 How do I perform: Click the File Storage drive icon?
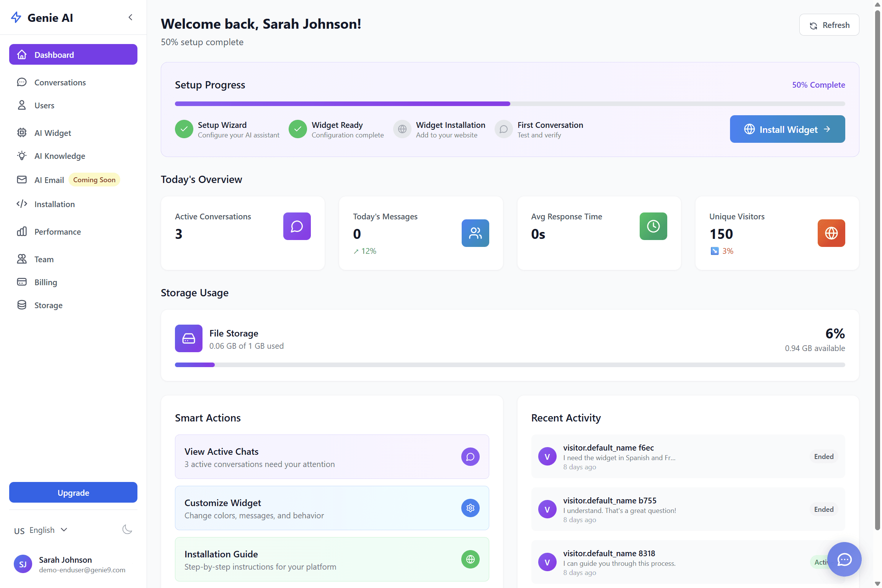point(189,338)
